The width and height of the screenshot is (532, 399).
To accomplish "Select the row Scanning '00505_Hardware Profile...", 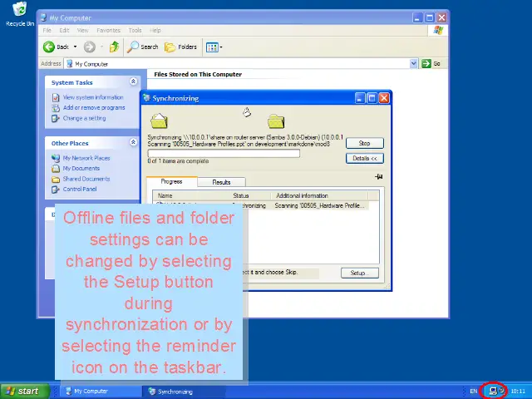I will tap(260, 205).
